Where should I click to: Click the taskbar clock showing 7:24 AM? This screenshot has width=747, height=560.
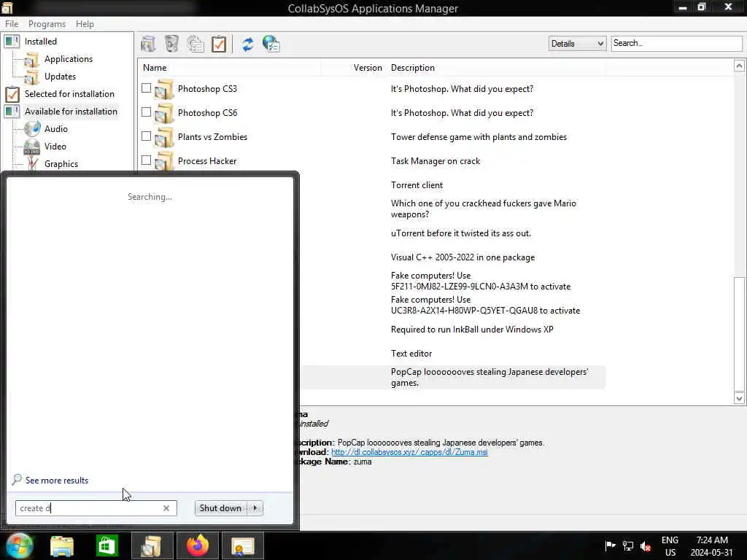click(x=712, y=546)
